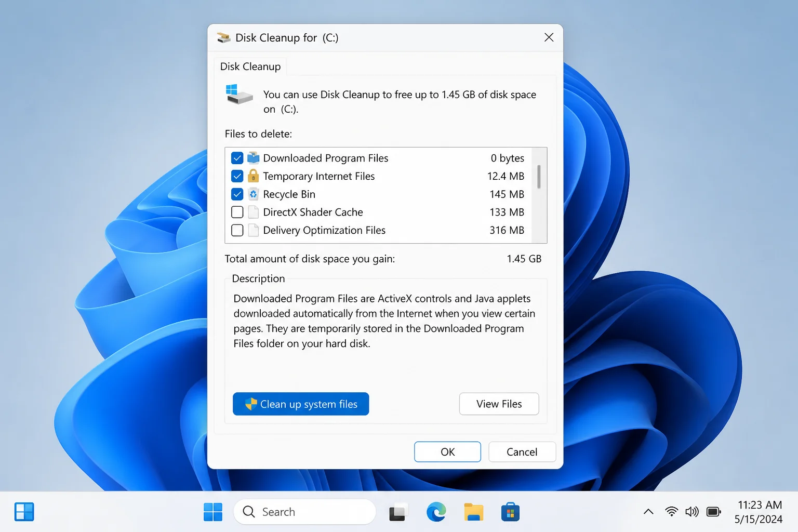Close the Disk Cleanup window
This screenshot has height=532, width=798.
(x=549, y=37)
